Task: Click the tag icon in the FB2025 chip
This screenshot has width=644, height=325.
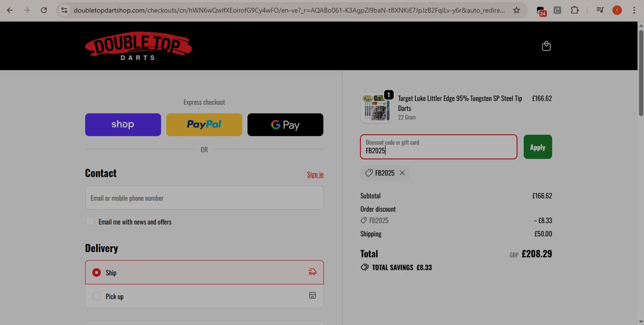Action: click(x=368, y=173)
